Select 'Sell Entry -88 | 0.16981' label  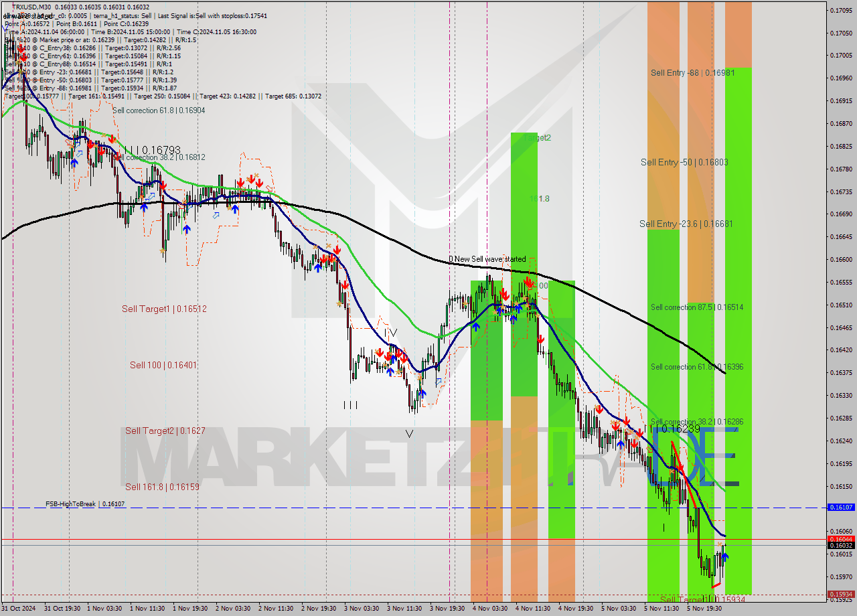click(692, 72)
